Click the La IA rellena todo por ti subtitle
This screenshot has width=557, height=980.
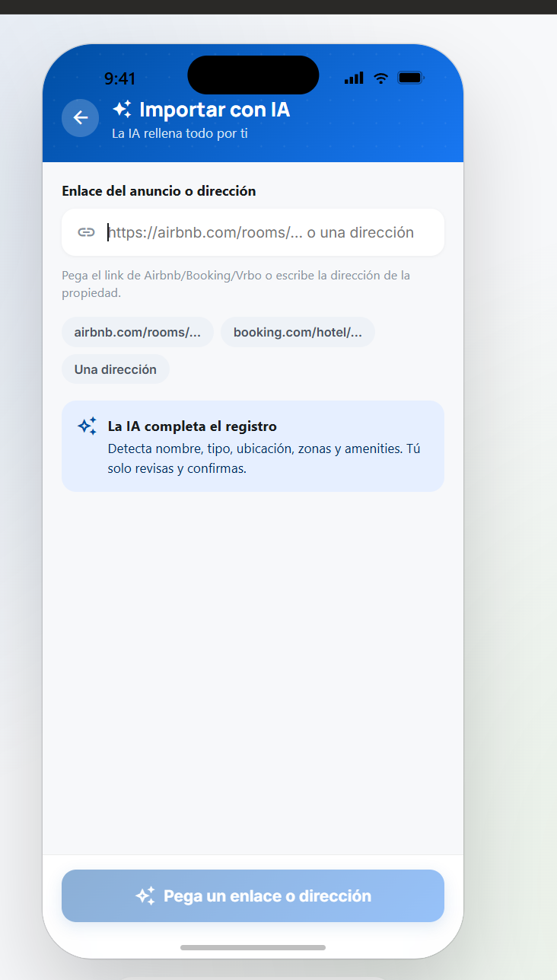pos(180,133)
